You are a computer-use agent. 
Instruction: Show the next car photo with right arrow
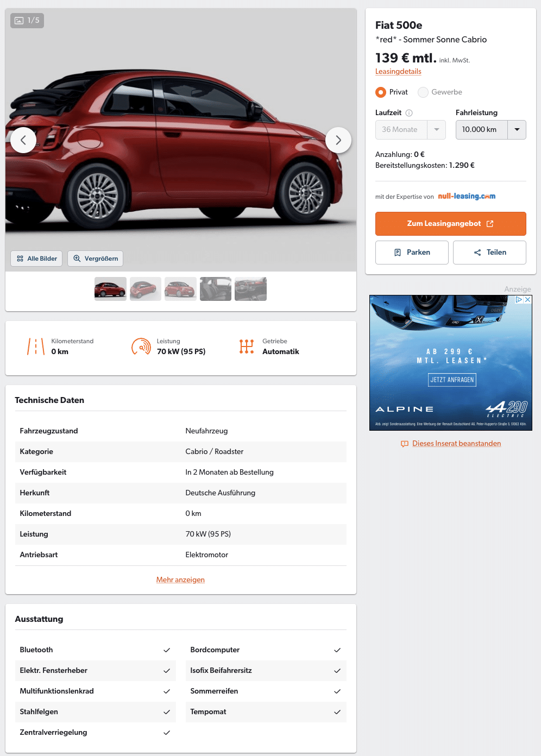coord(338,140)
